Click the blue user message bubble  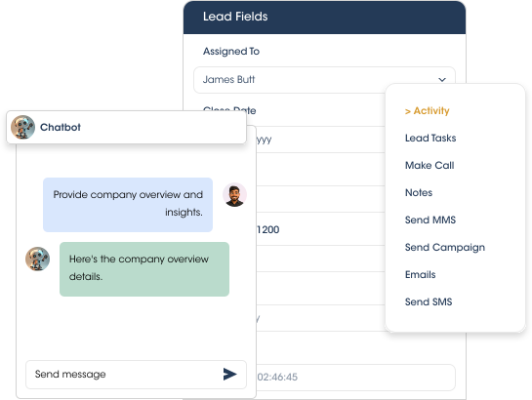pos(128,205)
